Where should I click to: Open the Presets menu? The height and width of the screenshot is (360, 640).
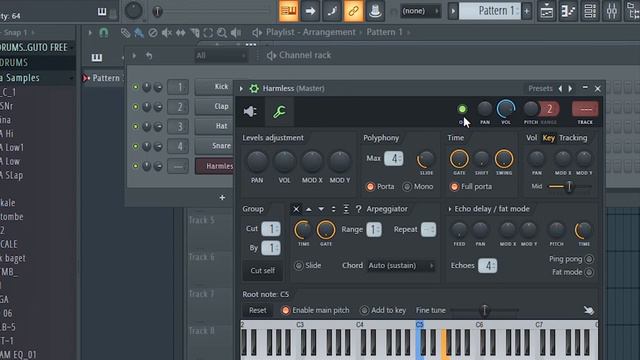(540, 89)
